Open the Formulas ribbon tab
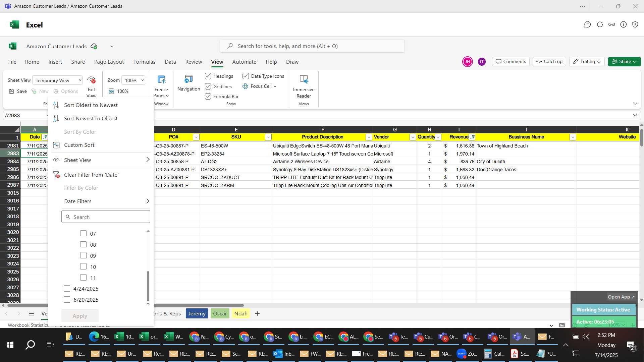This screenshot has width=644, height=362. point(144,62)
